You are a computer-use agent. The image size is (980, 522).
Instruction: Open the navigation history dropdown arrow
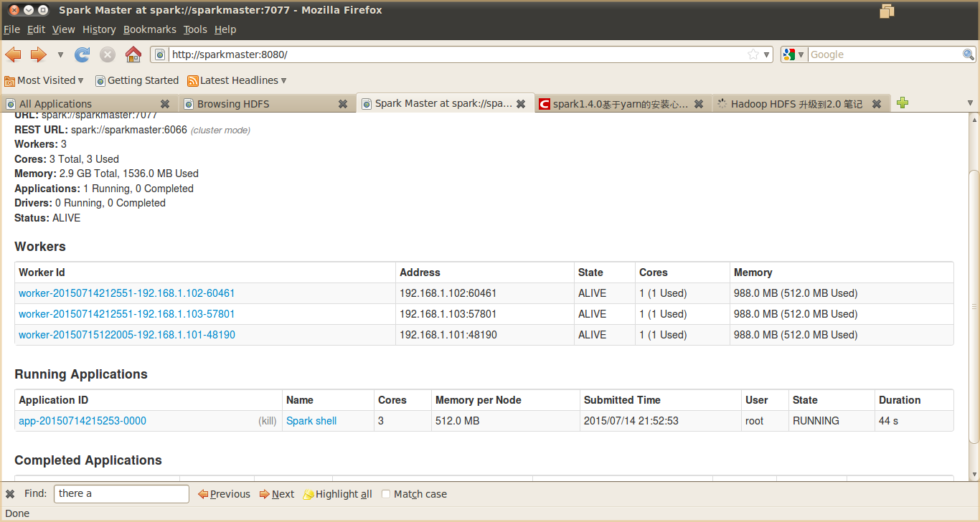[60, 54]
